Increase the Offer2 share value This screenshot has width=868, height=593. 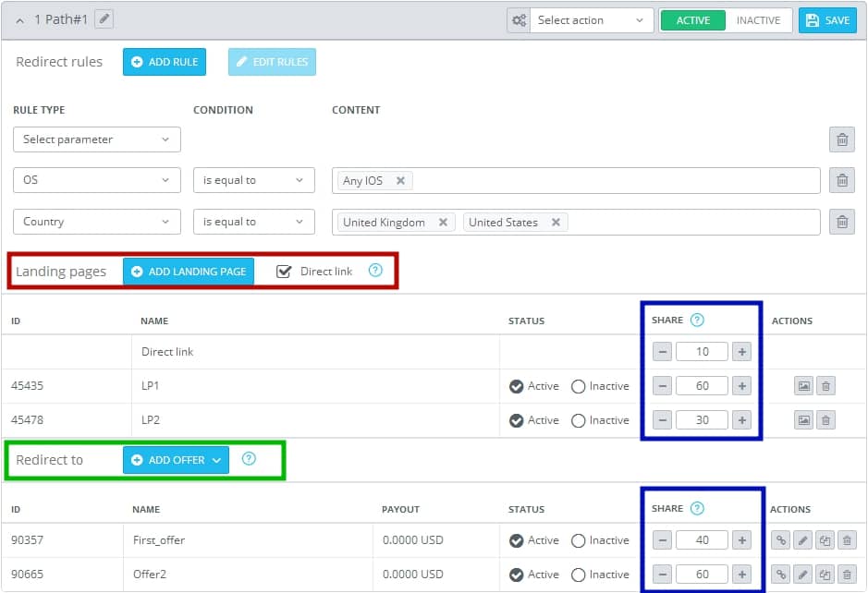point(741,575)
